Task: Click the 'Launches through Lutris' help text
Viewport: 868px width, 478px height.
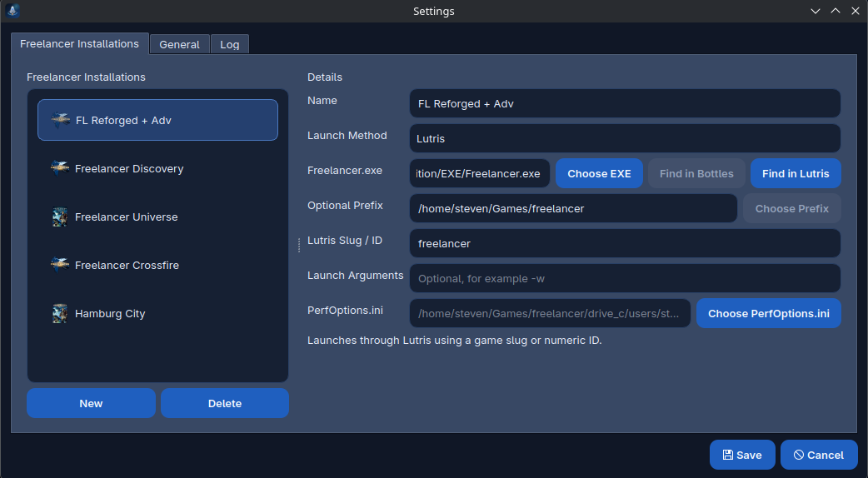Action: pos(455,341)
